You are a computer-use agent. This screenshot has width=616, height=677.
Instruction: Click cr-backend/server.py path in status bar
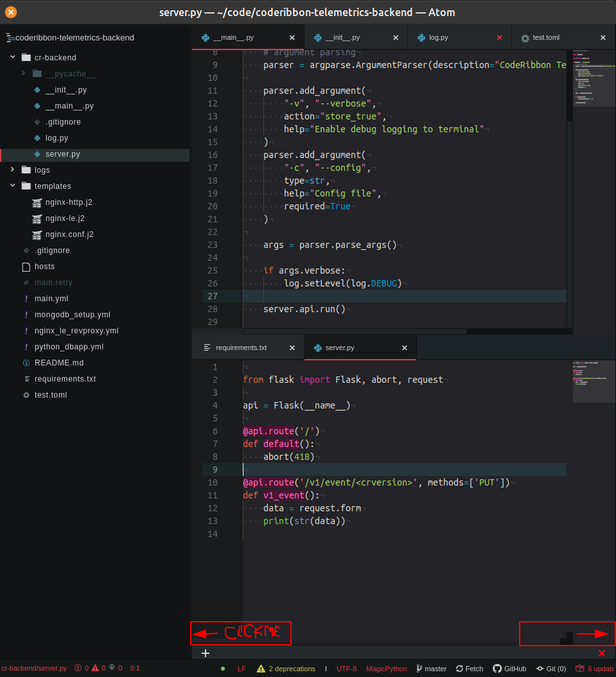tap(34, 668)
